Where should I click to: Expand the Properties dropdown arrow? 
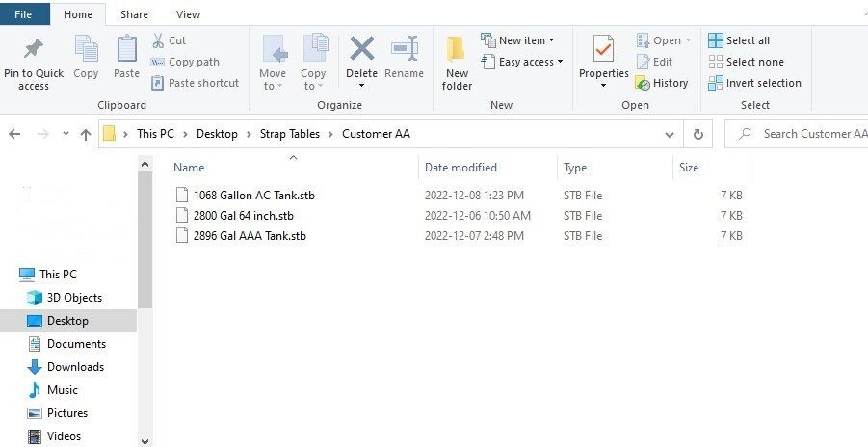coord(603,86)
